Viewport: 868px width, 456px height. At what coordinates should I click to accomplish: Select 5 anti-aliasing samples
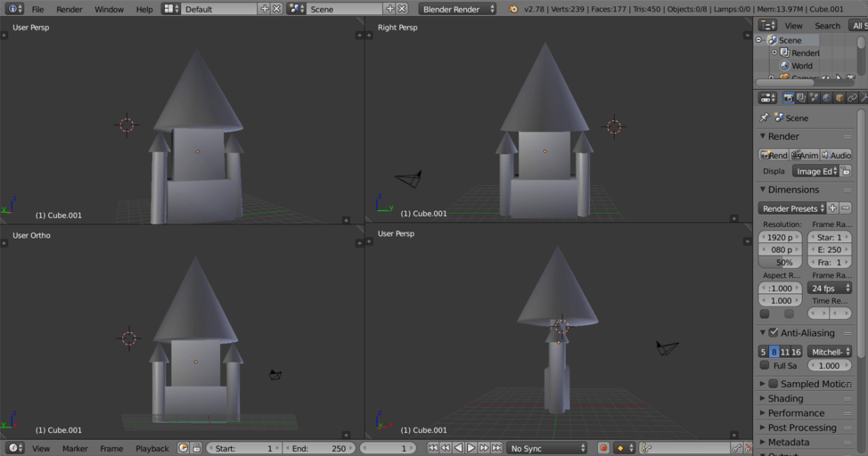pos(764,352)
